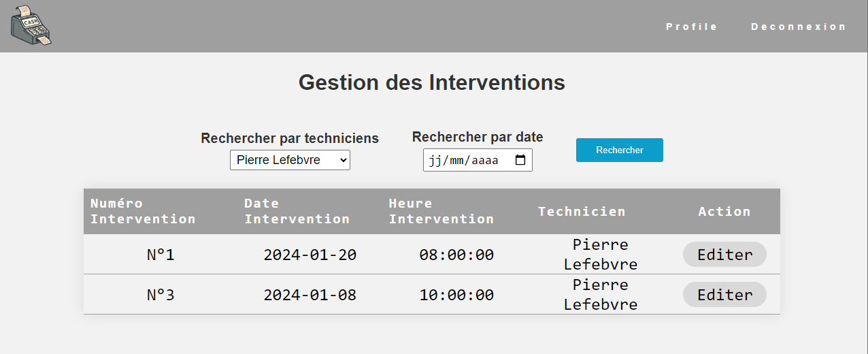Screen dimensions: 868x354
Task: Click the Deconnexion menu link
Action: click(798, 27)
